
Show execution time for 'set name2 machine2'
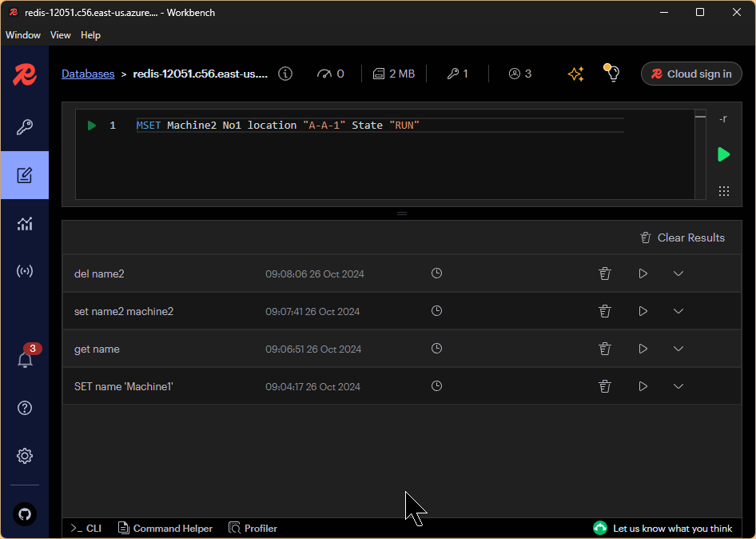pos(436,311)
